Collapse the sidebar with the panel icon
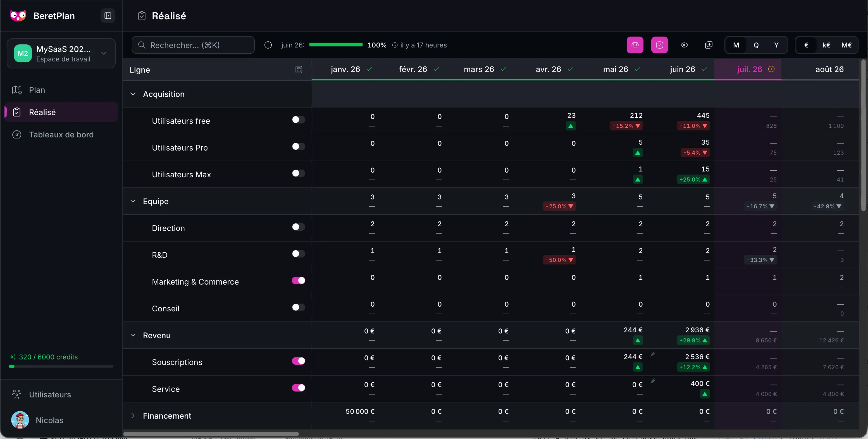Viewport: 868px width, 439px height. pos(108,16)
